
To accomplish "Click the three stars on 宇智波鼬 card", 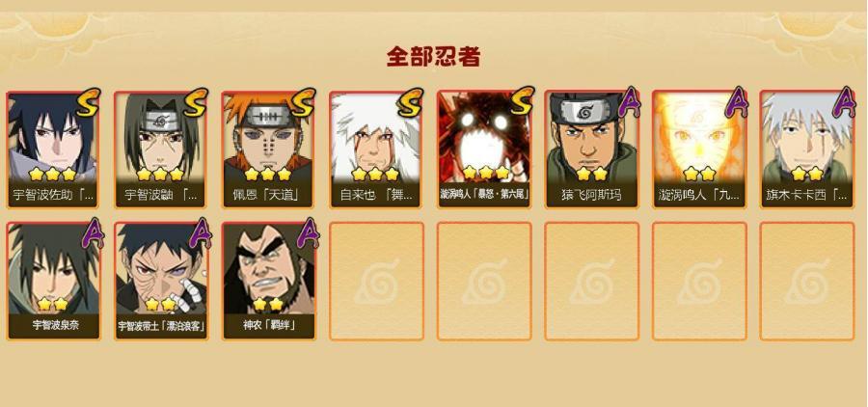I will click(160, 174).
